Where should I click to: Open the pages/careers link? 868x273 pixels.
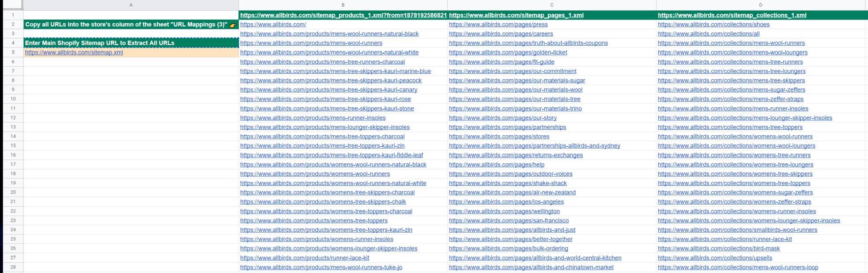[501, 34]
